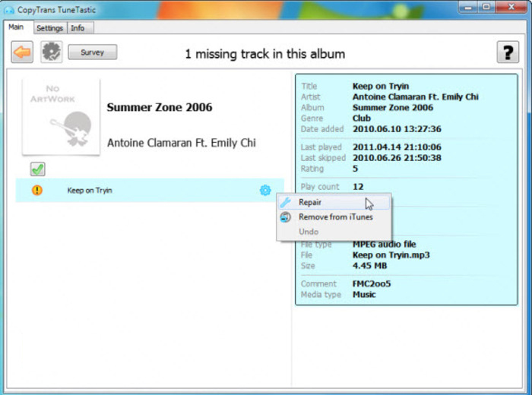Viewport: 532px width, 395px height.
Task: Click the Last played value 2011.04.14 21:10:06
Action: [x=397, y=147]
